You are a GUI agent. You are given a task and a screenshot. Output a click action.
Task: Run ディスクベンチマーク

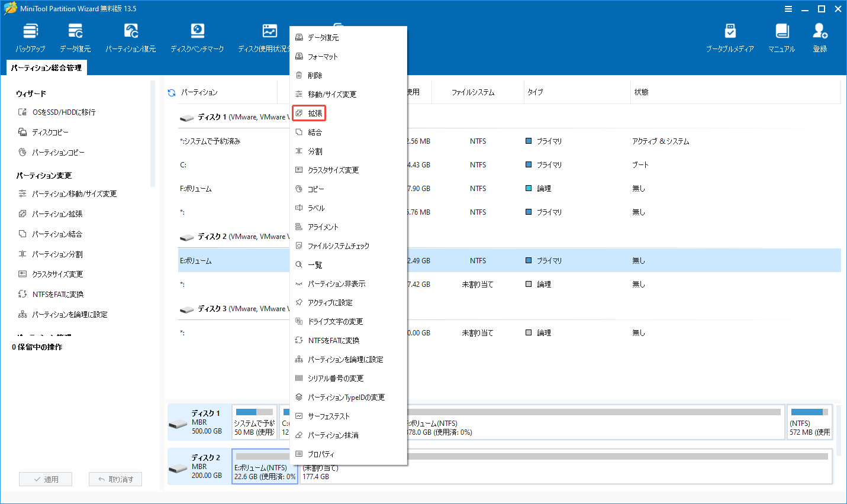[197, 37]
